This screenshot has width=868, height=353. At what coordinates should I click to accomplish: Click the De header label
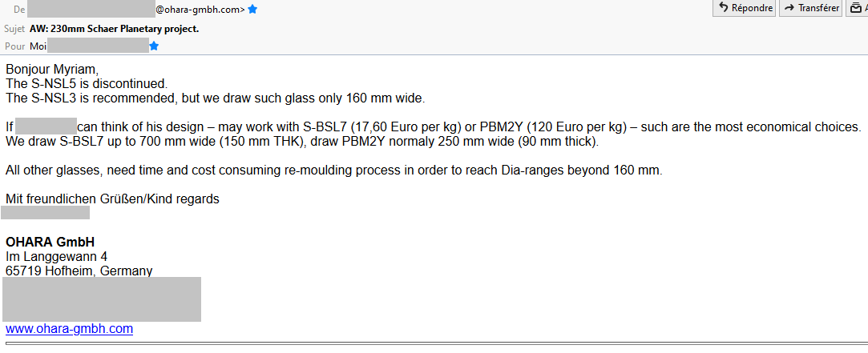point(19,10)
